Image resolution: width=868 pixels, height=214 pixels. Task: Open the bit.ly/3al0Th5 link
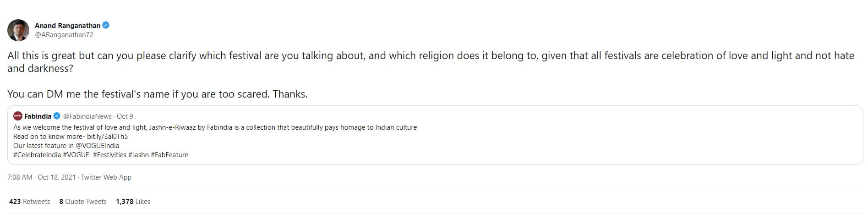pos(107,137)
